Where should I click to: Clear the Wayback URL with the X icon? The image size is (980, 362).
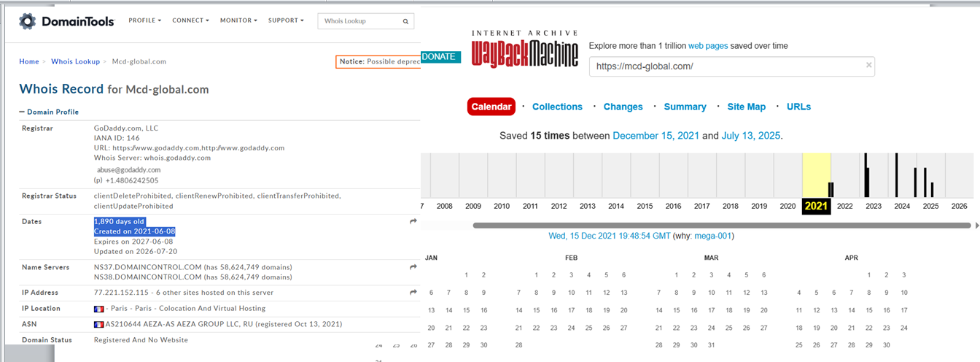pyautogui.click(x=868, y=66)
